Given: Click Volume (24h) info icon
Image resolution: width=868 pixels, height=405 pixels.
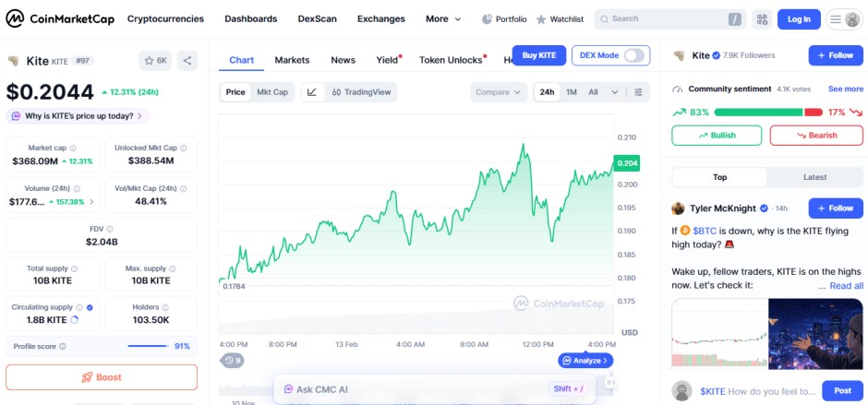Looking at the screenshot, I should pyautogui.click(x=77, y=189).
